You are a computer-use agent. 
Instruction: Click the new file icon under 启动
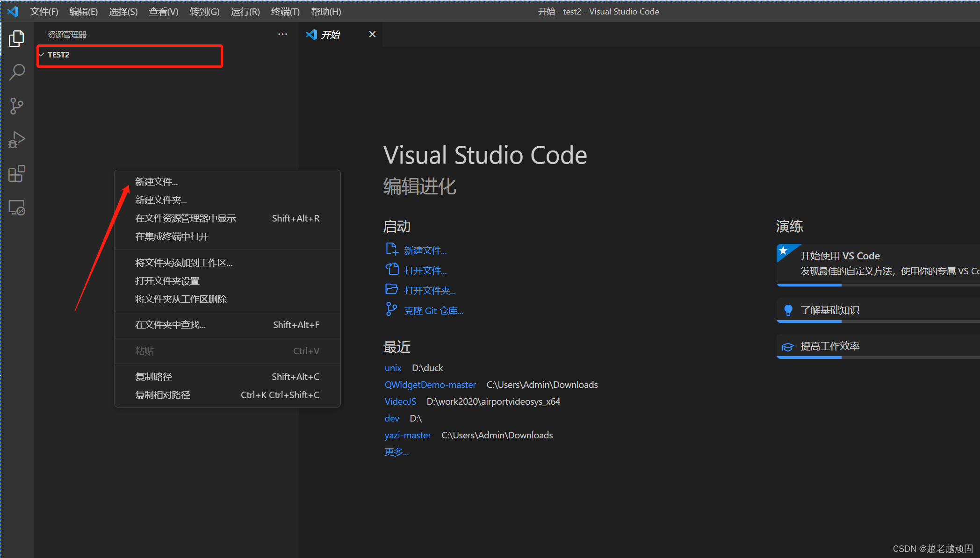(x=392, y=249)
